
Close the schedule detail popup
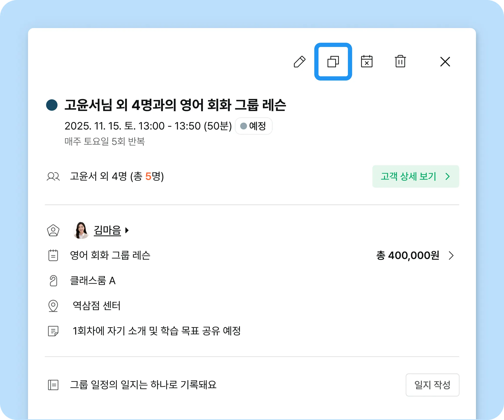pos(445,62)
